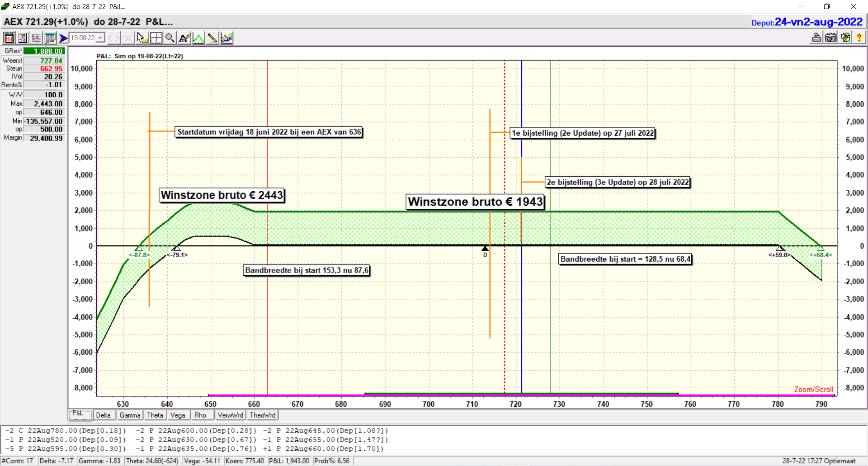868x466 pixels.
Task: Select the text annotation tool
Action: [x=184, y=38]
